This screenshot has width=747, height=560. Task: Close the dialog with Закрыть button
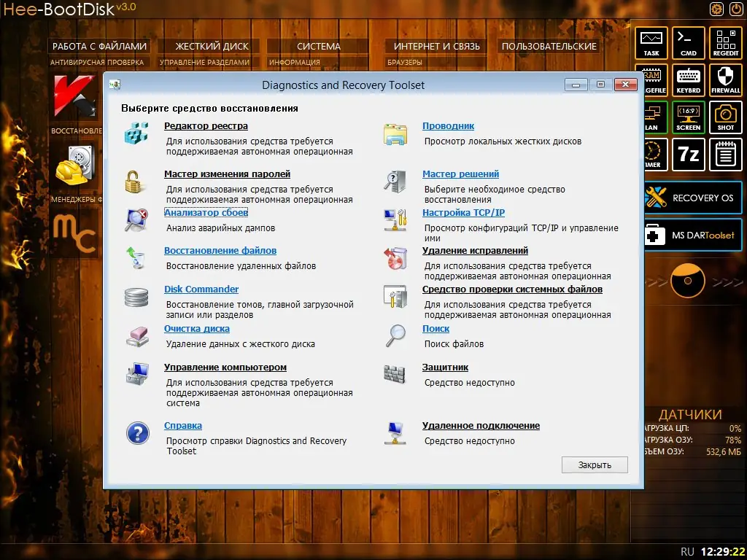[x=594, y=464]
